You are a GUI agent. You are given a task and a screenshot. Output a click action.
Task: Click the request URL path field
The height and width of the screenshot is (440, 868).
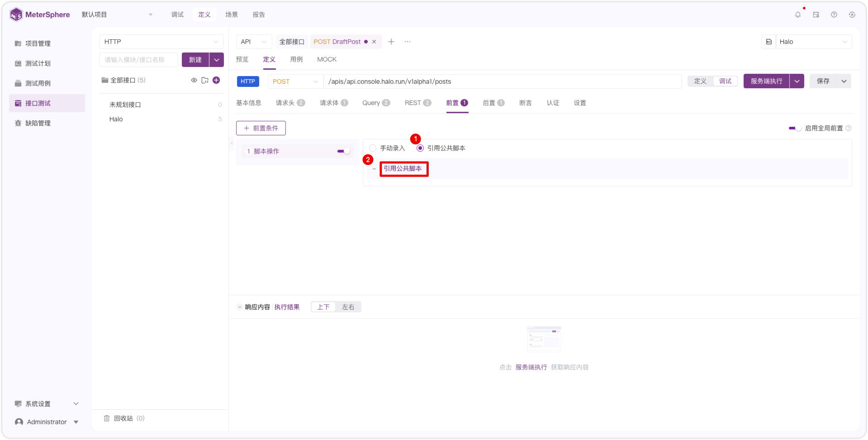[503, 81]
